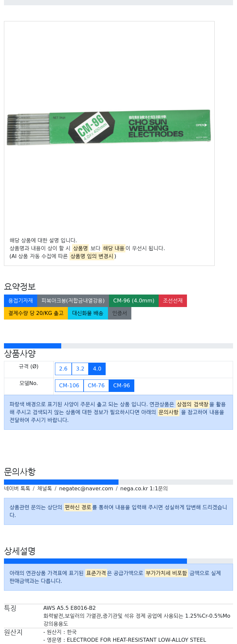This screenshot has height=644, width=237.
Task: Switch model to CM-106
Action: (69, 386)
